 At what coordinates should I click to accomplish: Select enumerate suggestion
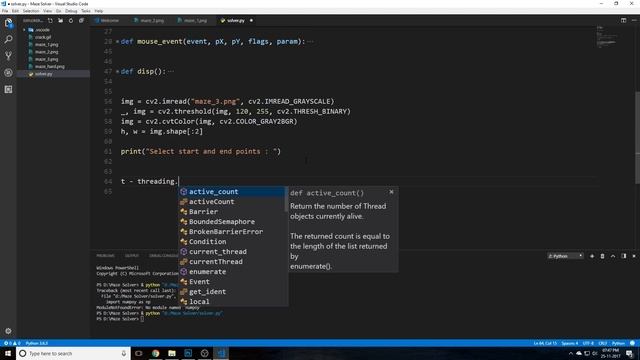point(232,271)
